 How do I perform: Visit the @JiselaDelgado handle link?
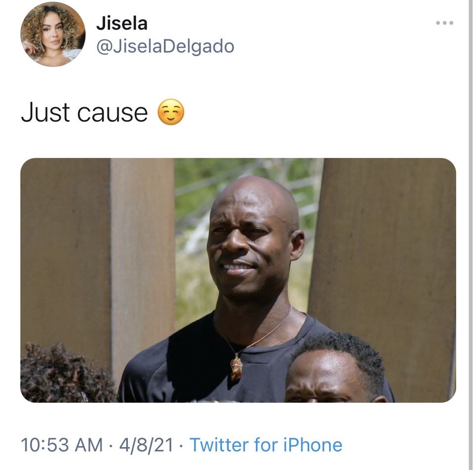[165, 46]
